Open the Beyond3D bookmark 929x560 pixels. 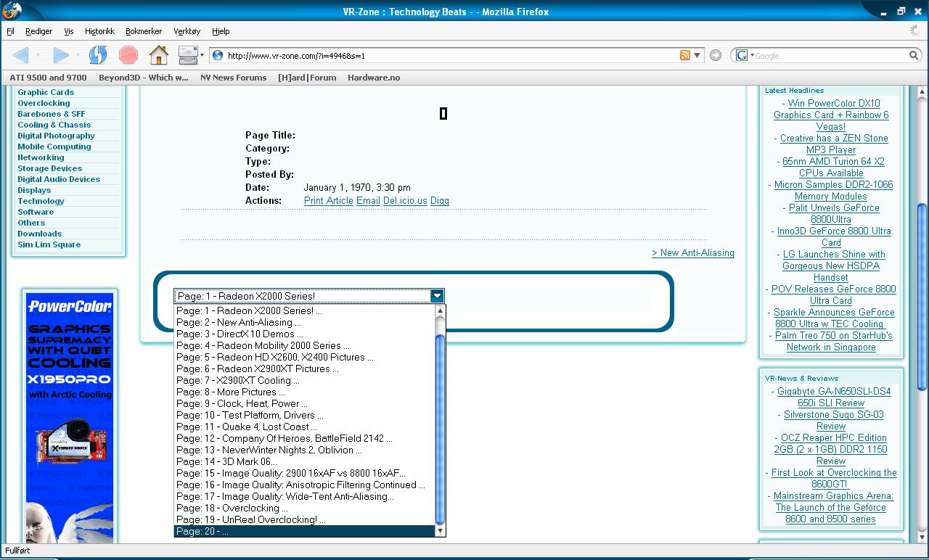(x=144, y=78)
